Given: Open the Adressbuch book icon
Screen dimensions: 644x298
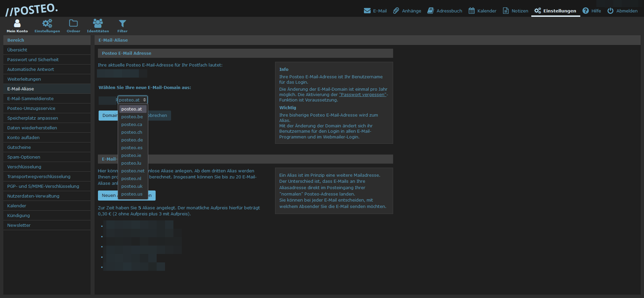Looking at the screenshot, I should [431, 11].
